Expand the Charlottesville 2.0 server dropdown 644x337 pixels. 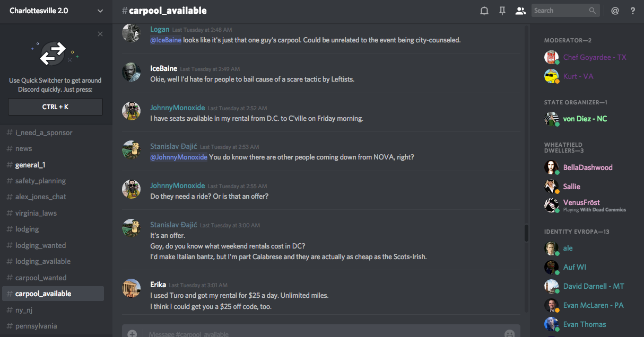point(100,11)
